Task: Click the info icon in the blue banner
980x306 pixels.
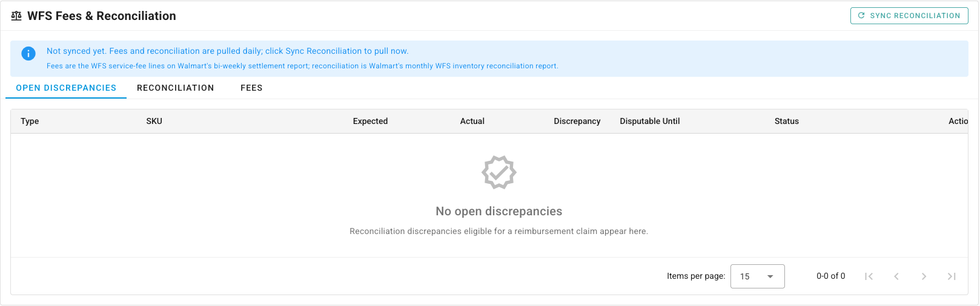Action: pos(28,53)
